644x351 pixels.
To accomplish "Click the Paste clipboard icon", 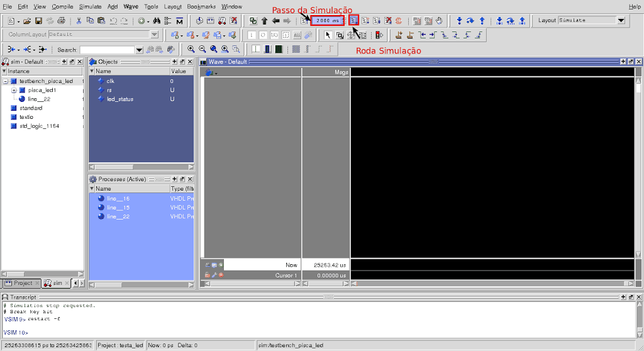I will (101, 21).
